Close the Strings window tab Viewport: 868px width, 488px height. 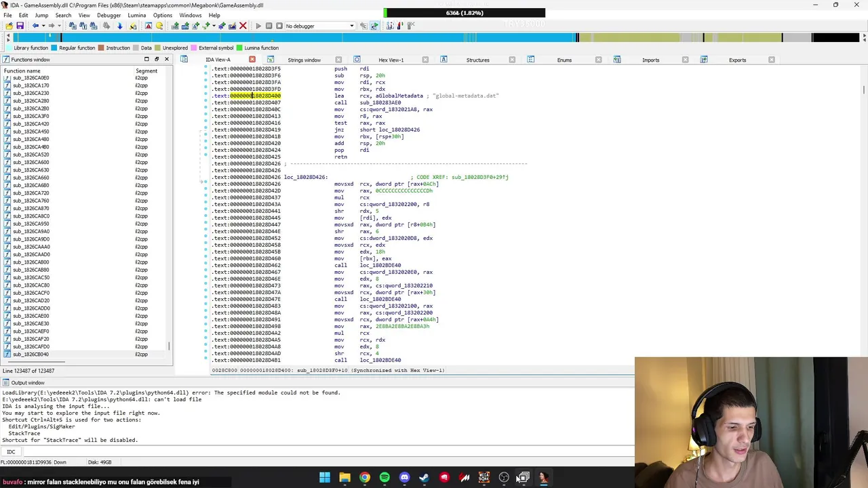(x=338, y=60)
